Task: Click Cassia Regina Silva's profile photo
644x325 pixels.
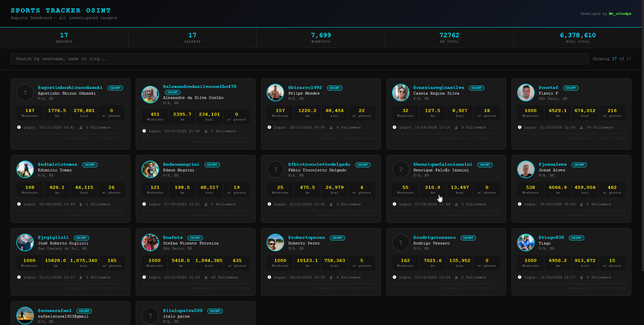Action: point(400,93)
